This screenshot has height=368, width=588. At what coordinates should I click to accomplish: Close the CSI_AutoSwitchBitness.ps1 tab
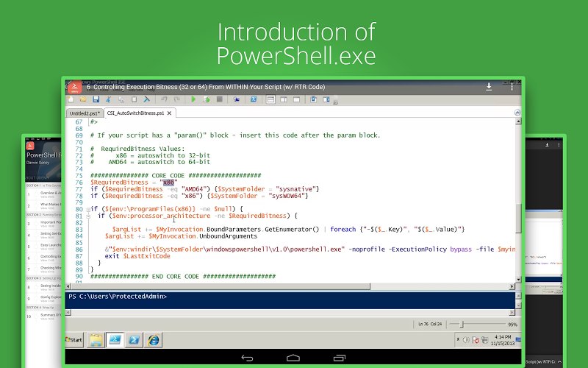[x=169, y=113]
